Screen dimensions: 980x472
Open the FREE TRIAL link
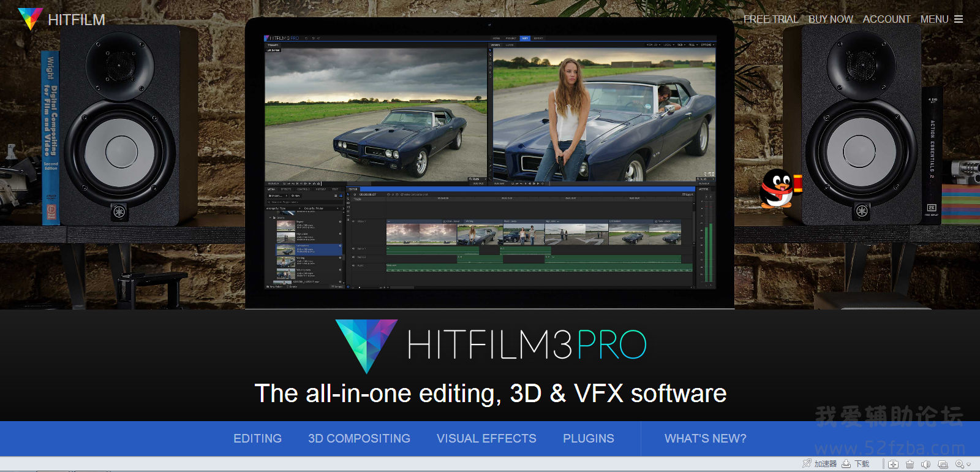(771, 19)
